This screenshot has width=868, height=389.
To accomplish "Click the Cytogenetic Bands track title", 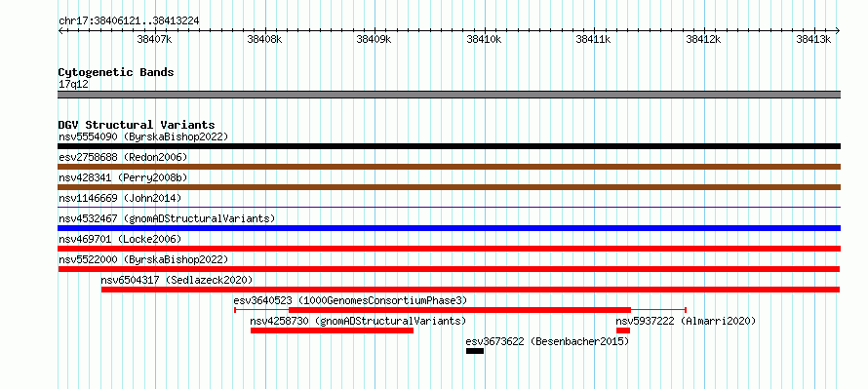I will [x=116, y=72].
